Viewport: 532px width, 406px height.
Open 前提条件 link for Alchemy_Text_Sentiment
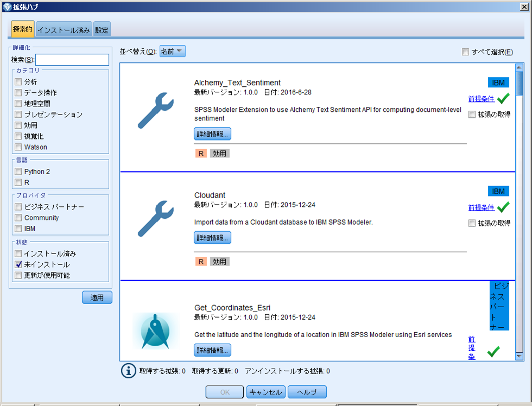pyautogui.click(x=482, y=99)
